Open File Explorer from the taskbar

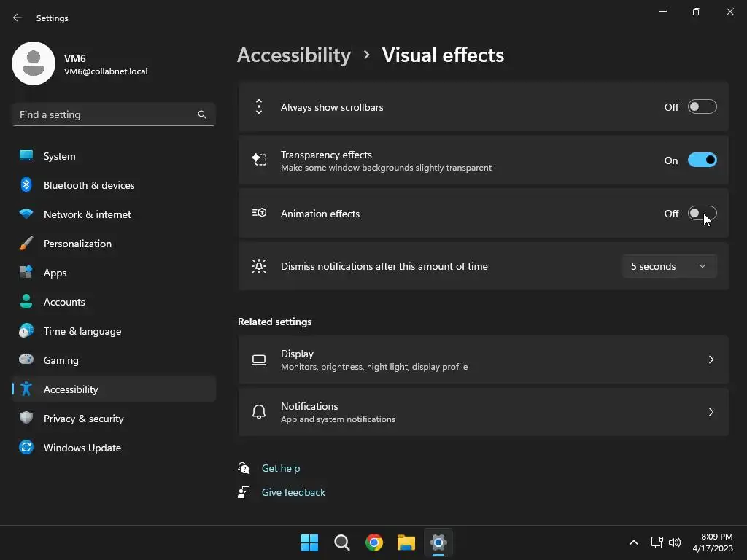pyautogui.click(x=406, y=542)
